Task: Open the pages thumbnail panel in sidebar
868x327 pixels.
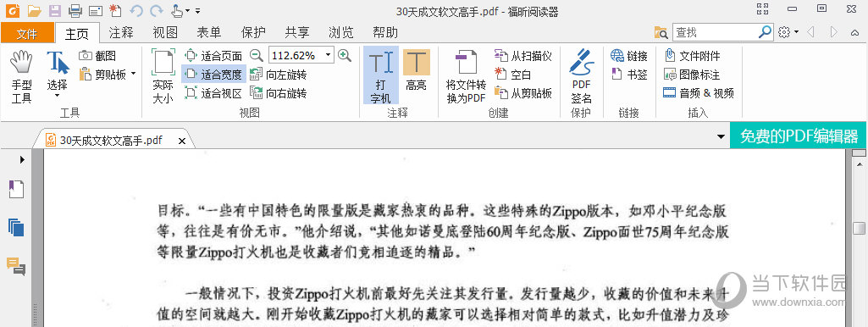Action: (x=16, y=227)
